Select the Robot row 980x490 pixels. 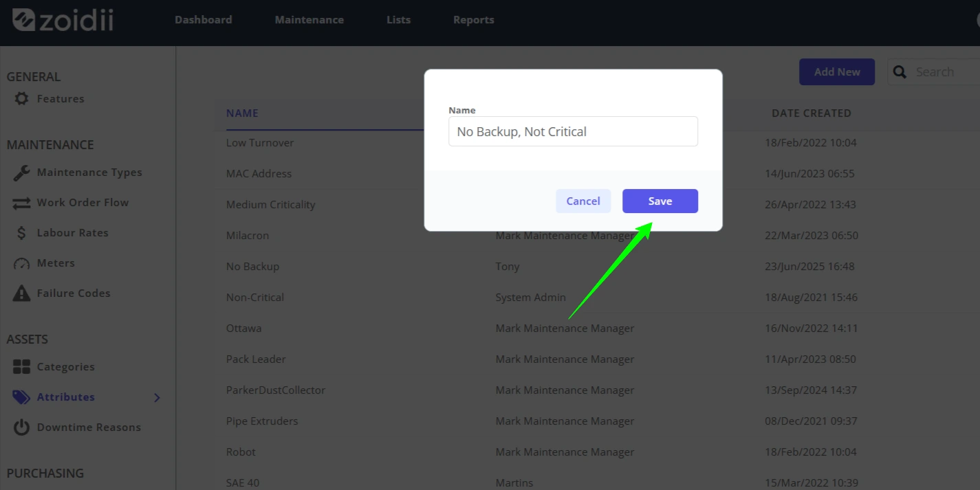click(597, 452)
